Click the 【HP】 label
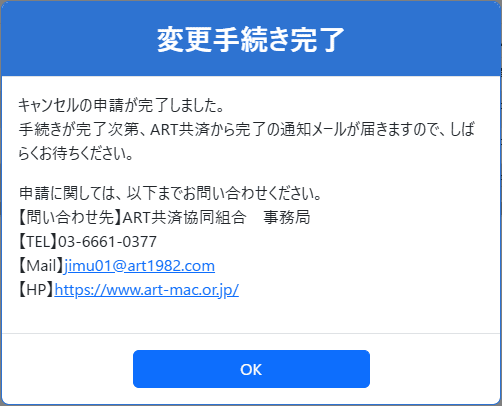502x406 pixels. 36,290
